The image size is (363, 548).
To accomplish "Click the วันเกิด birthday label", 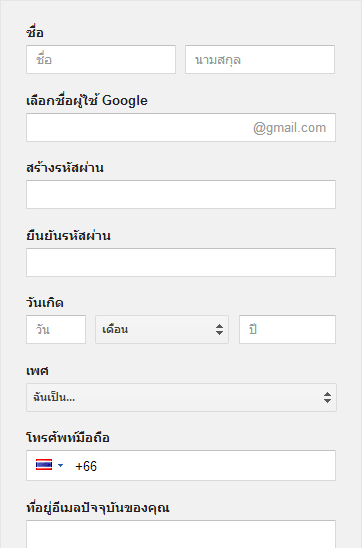I will tap(45, 302).
